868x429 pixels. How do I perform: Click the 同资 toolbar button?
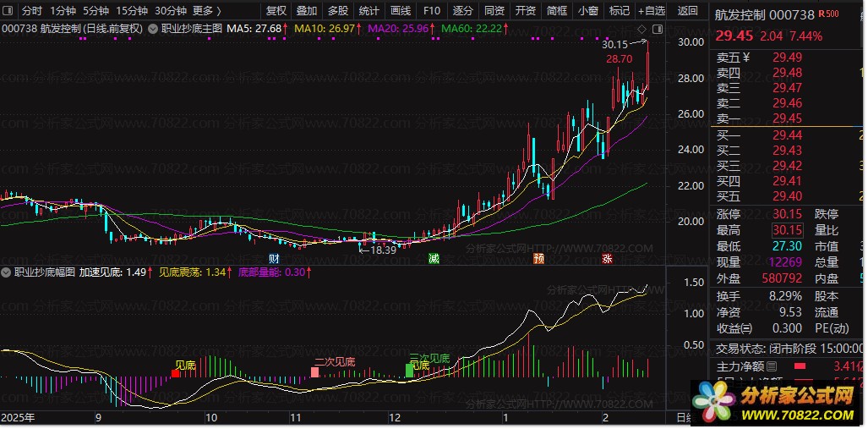tap(494, 10)
